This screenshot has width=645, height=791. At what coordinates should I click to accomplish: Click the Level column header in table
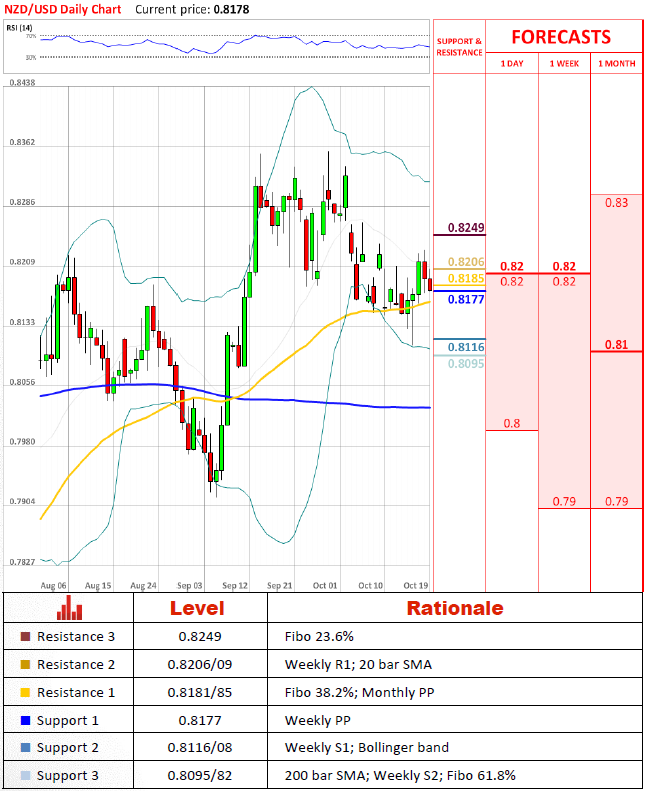[197, 608]
